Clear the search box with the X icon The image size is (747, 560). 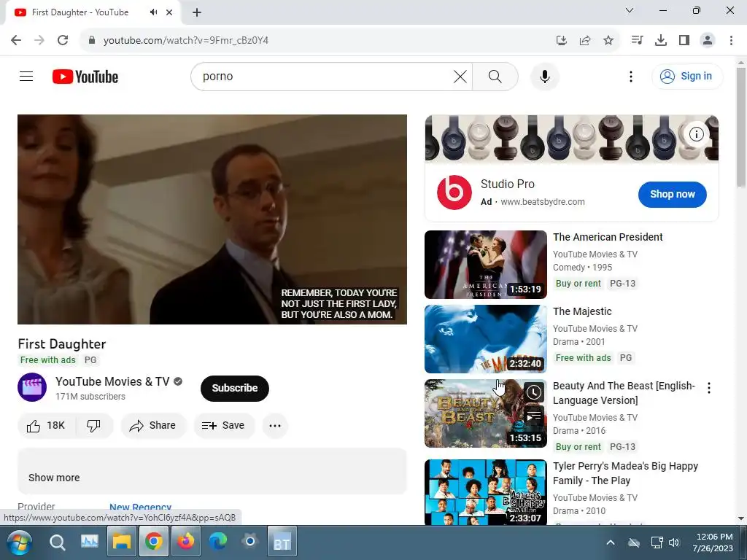click(x=460, y=76)
